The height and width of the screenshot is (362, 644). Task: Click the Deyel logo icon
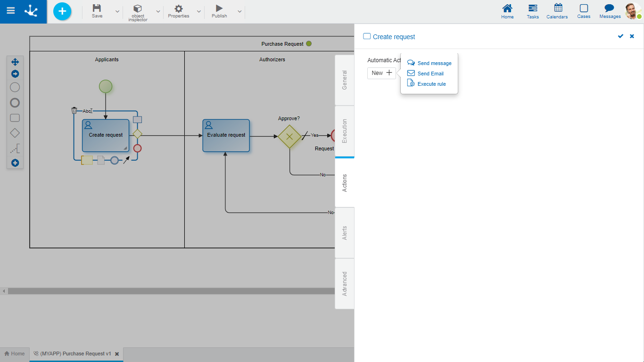tap(32, 11)
